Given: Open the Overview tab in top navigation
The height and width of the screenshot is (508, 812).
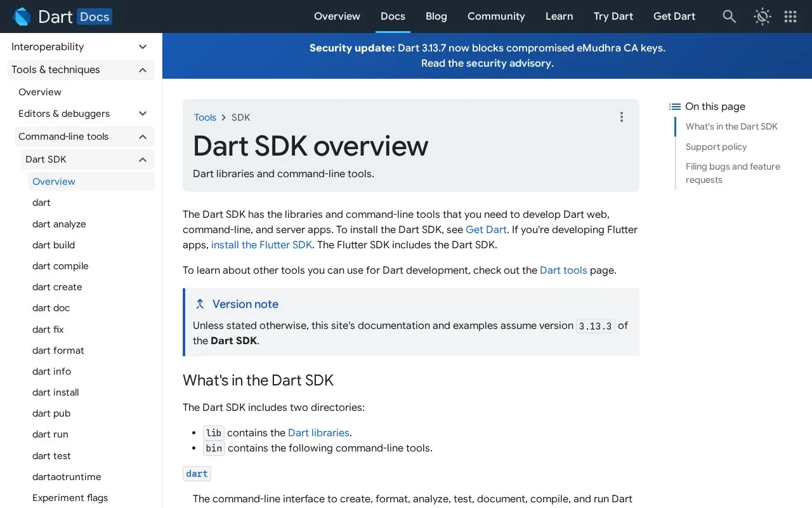Looking at the screenshot, I should click(337, 17).
